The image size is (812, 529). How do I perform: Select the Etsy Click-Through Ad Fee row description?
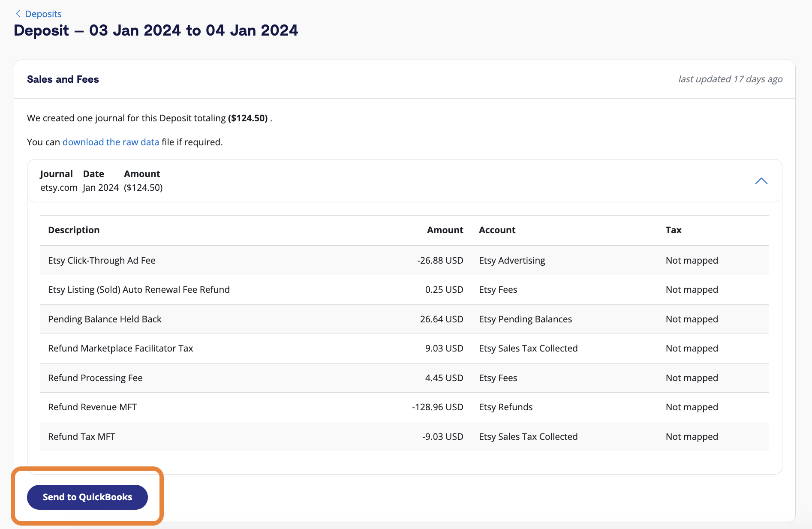(102, 260)
